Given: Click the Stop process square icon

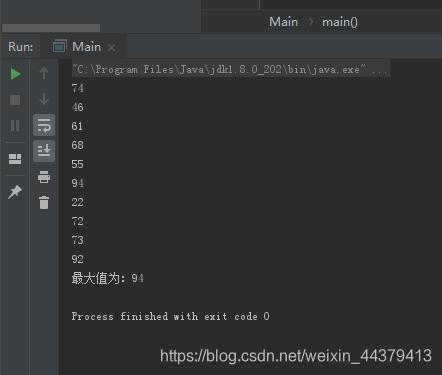Looking at the screenshot, I should [x=15, y=100].
